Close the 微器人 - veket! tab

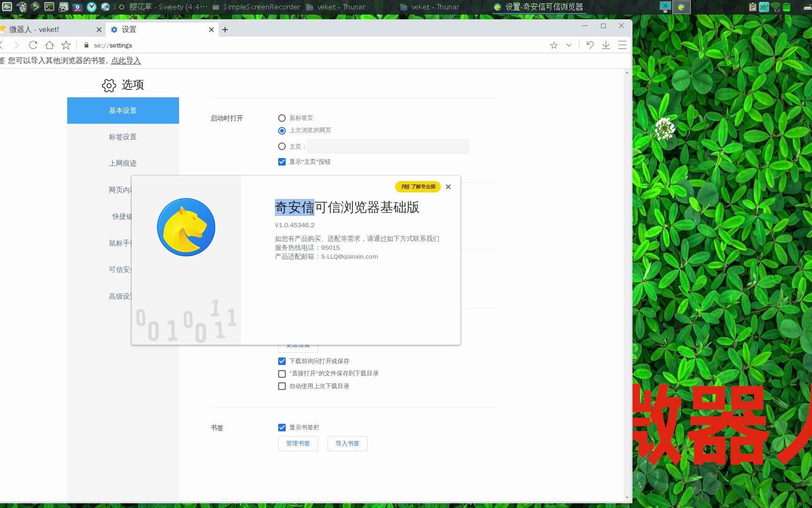pyautogui.click(x=99, y=30)
